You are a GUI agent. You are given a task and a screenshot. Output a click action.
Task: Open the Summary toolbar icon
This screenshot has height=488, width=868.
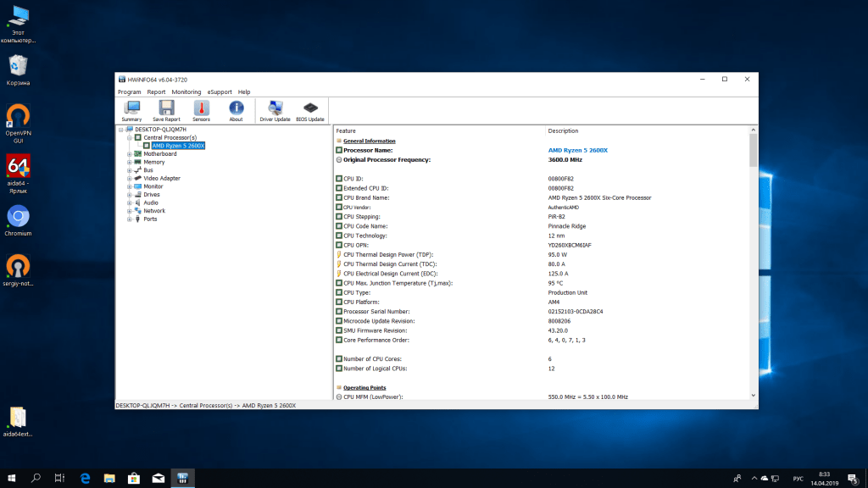[131, 111]
